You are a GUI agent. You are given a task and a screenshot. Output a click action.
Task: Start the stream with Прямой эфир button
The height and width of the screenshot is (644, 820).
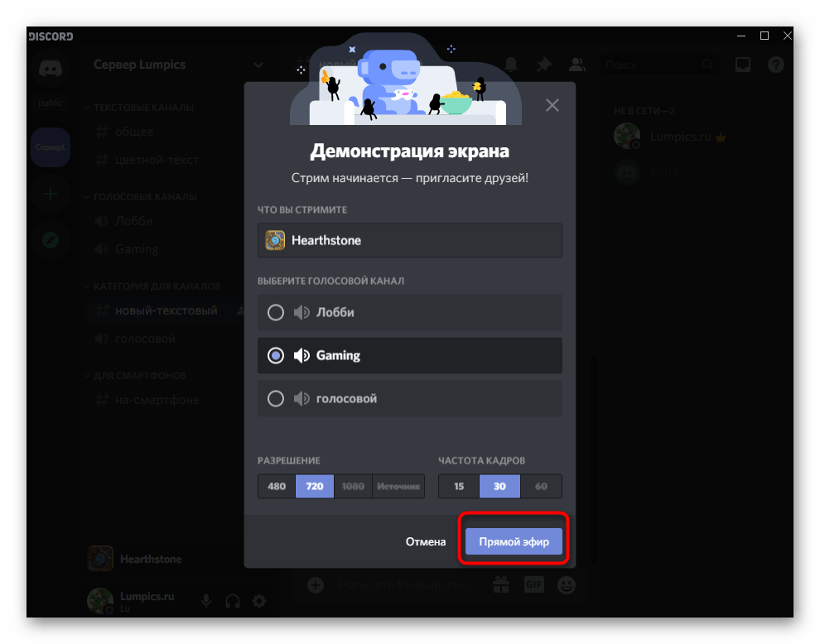[x=513, y=540]
